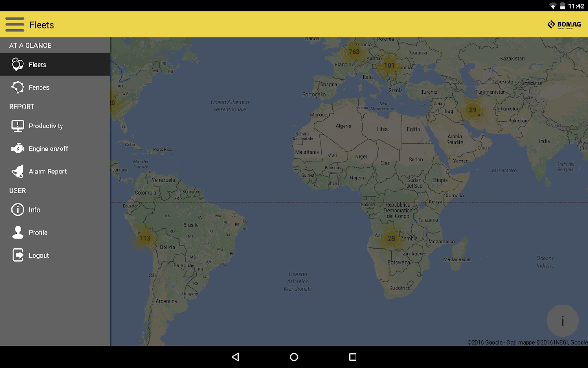Tap the Sudafrica label on the map

[x=400, y=288]
